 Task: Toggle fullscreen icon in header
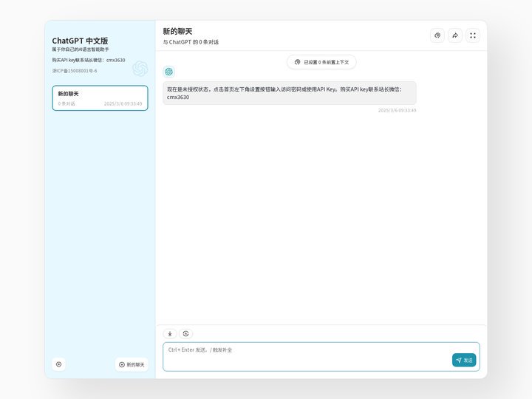tap(473, 35)
